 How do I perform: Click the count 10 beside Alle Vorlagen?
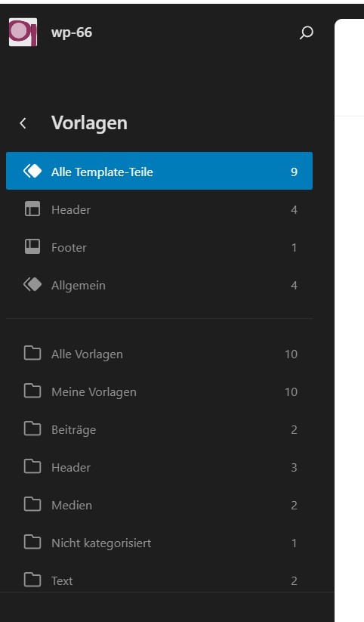[291, 354]
